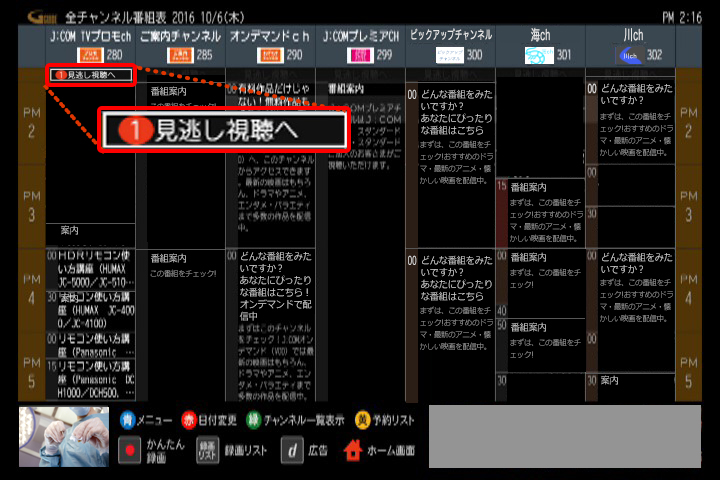The width and height of the screenshot is (720, 480).
Task: Select the 海ch 301 logo icon
Action: click(x=539, y=55)
